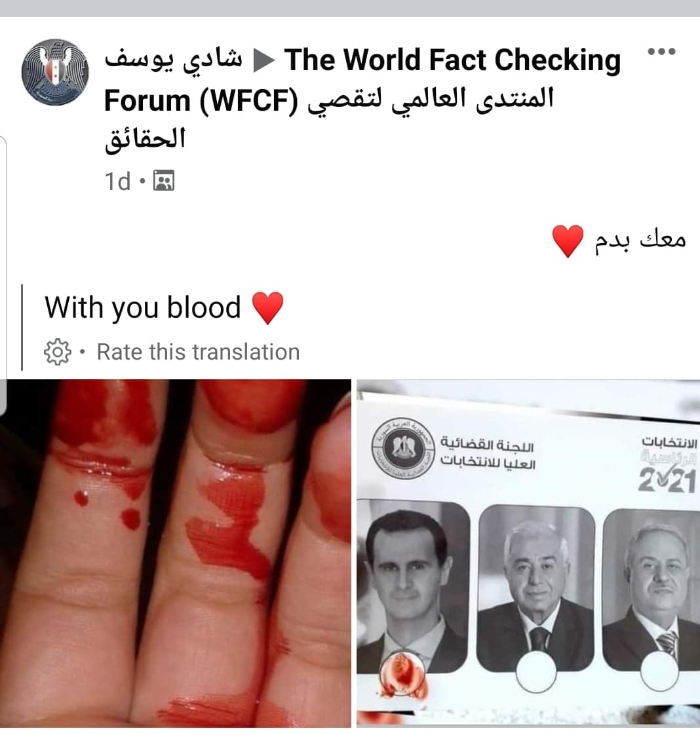Click the red heart in the Arabic caption
Viewport: 700px width, 735px height.
pyautogui.click(x=568, y=241)
